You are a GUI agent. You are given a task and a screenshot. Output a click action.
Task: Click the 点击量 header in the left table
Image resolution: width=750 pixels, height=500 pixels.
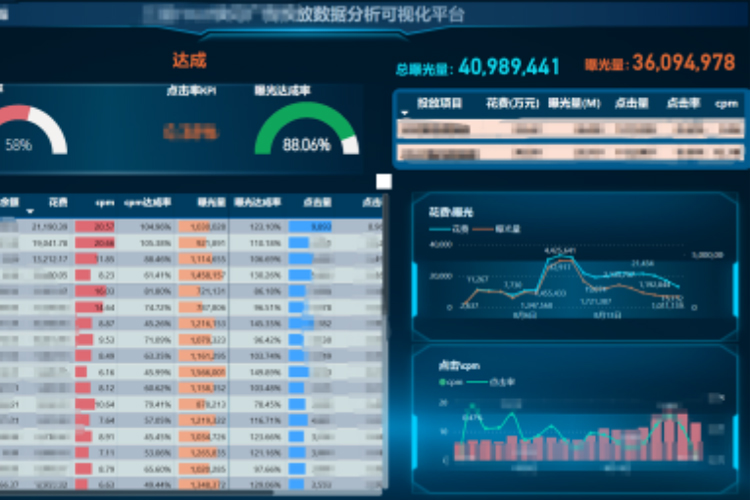point(317,202)
